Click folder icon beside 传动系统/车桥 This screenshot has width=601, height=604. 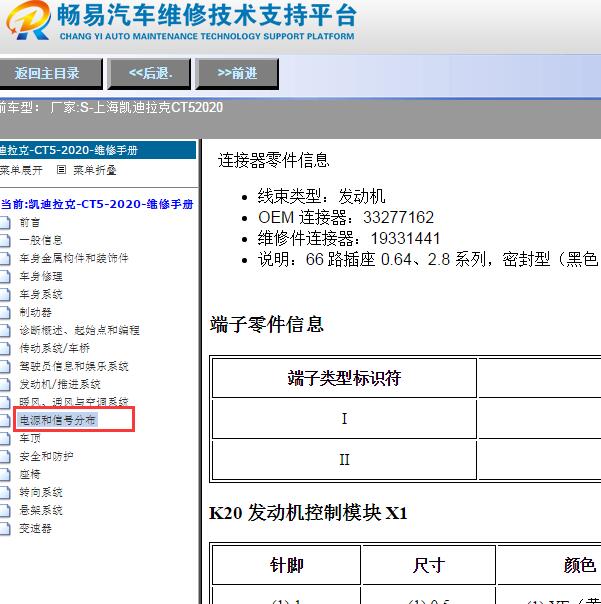click(5, 349)
